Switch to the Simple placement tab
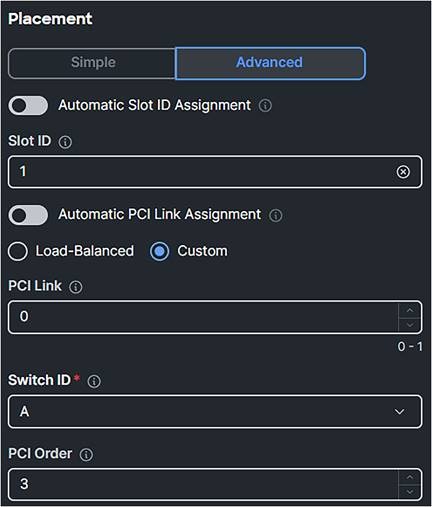Image resolution: width=432 pixels, height=507 pixels. point(92,63)
